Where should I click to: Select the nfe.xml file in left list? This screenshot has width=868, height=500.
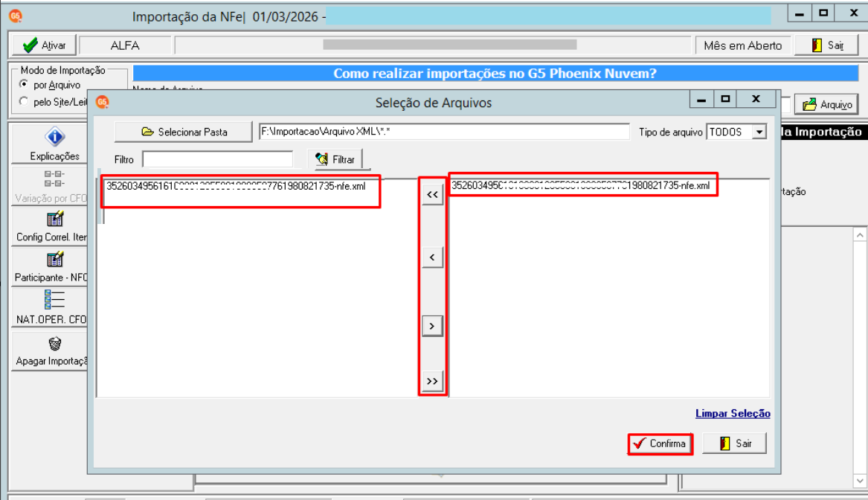pyautogui.click(x=236, y=187)
